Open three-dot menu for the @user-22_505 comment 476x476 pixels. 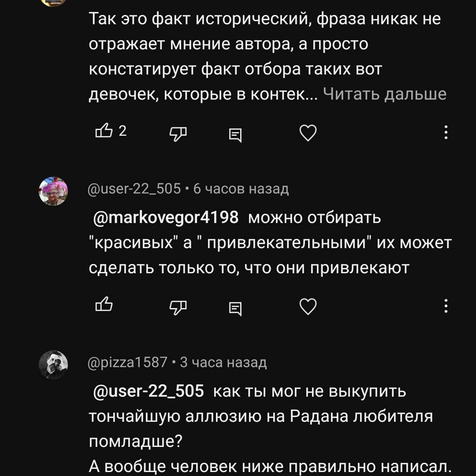point(446,306)
